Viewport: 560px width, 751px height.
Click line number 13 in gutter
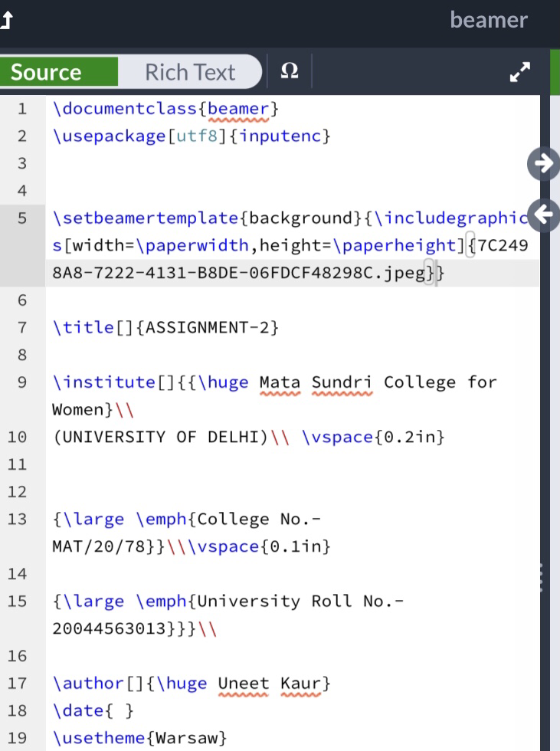tap(17, 519)
